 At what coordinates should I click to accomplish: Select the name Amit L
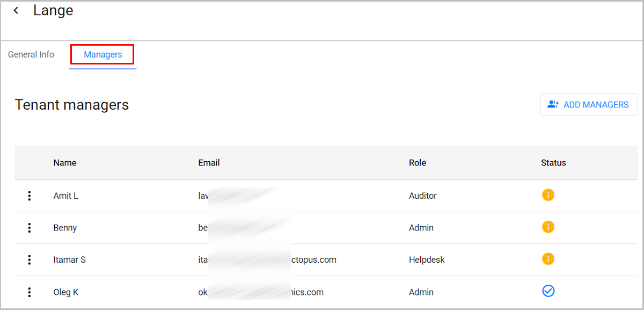[66, 196]
